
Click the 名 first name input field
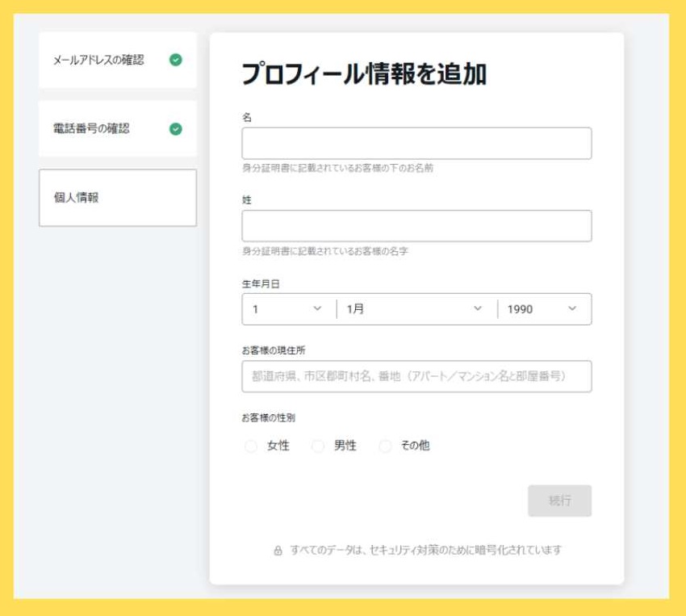tap(416, 142)
